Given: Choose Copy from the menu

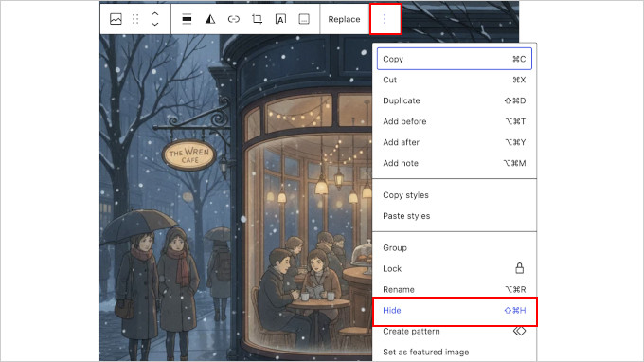Looking at the screenshot, I should pos(455,59).
